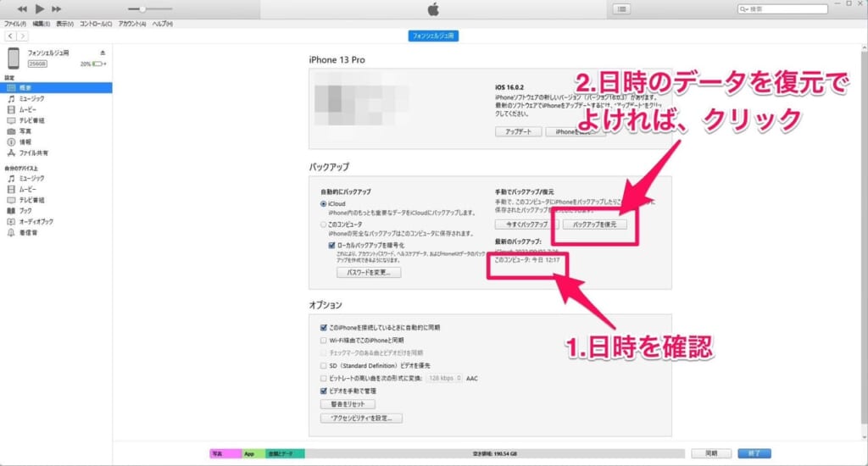Image resolution: width=868 pixels, height=466 pixels.
Task: Click バックアップを復元 button
Action: (x=595, y=225)
